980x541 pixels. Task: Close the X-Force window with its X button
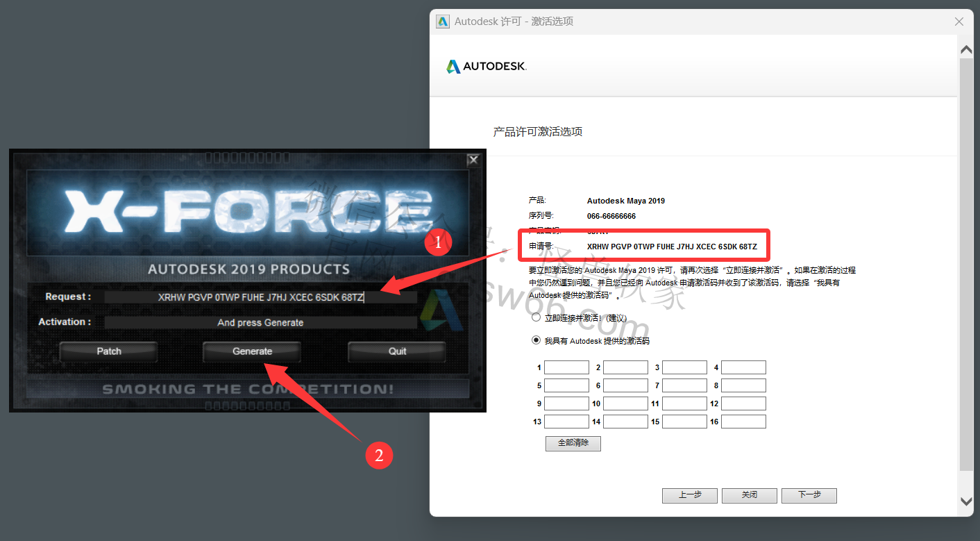473,160
